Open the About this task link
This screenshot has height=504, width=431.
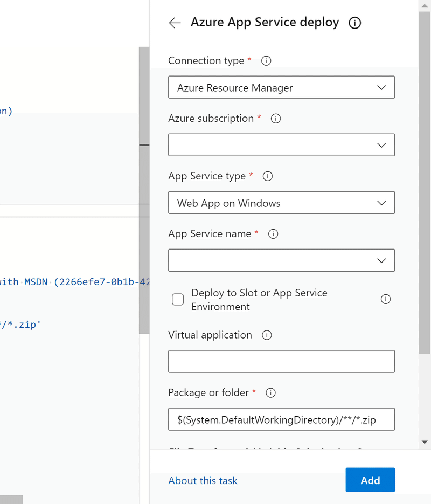[x=203, y=481]
